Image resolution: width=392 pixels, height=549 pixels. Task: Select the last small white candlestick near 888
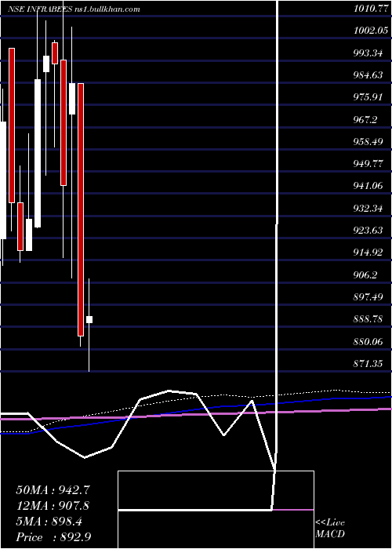click(89, 319)
